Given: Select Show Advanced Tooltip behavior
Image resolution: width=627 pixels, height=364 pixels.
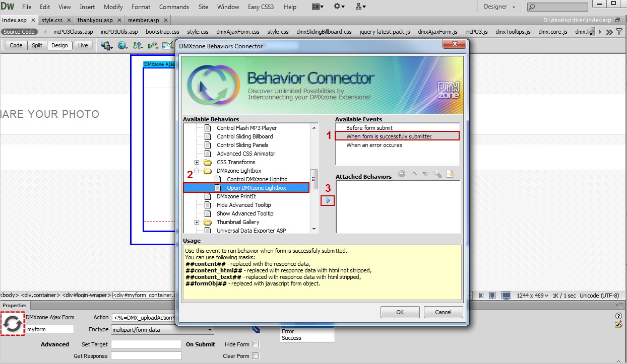Looking at the screenshot, I should [245, 213].
